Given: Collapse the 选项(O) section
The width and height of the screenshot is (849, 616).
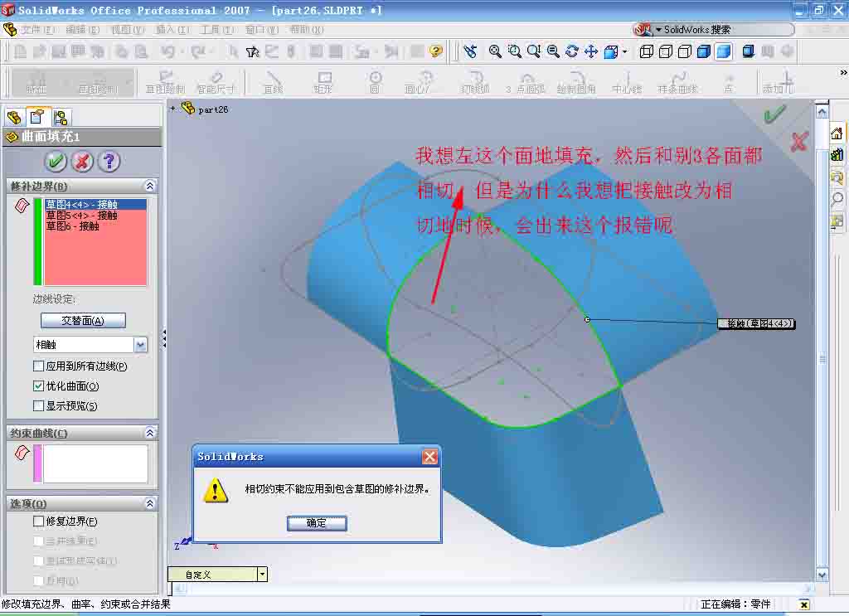Looking at the screenshot, I should point(150,504).
